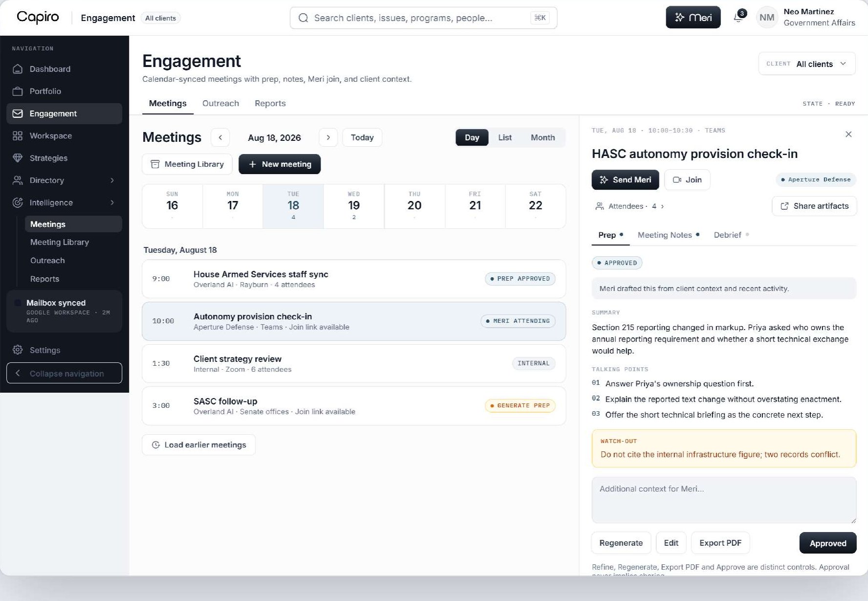The width and height of the screenshot is (868, 601).
Task: Click Send Meri button
Action: [625, 180]
